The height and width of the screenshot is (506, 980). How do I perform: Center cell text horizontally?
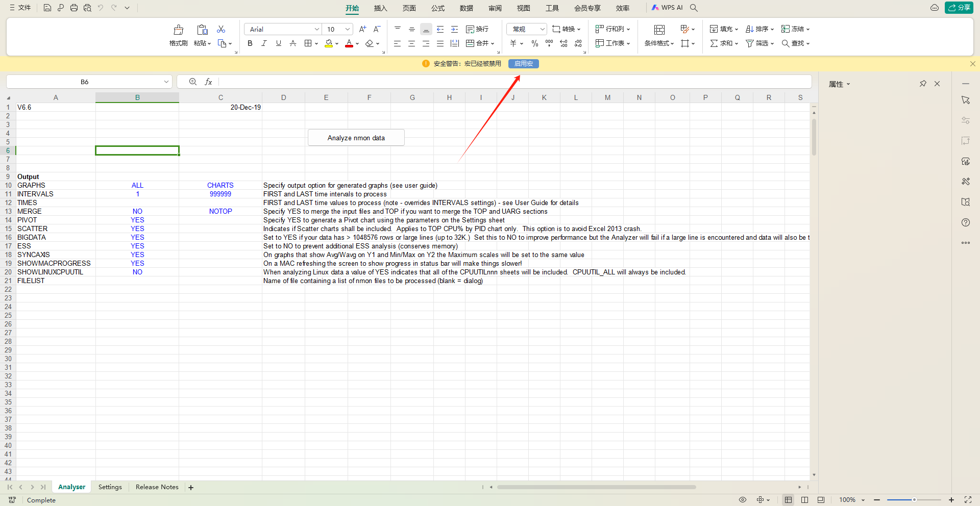click(411, 43)
